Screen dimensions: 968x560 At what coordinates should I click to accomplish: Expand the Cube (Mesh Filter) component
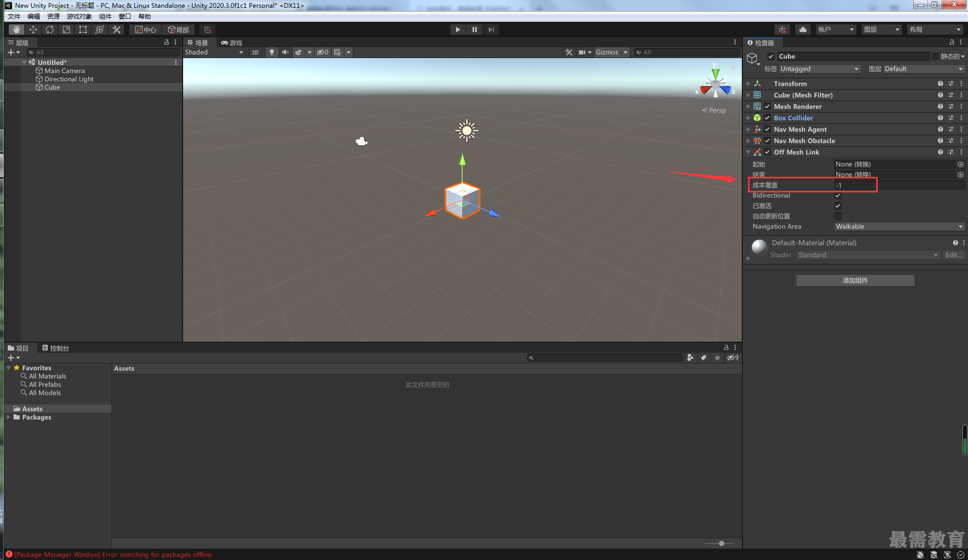click(748, 95)
